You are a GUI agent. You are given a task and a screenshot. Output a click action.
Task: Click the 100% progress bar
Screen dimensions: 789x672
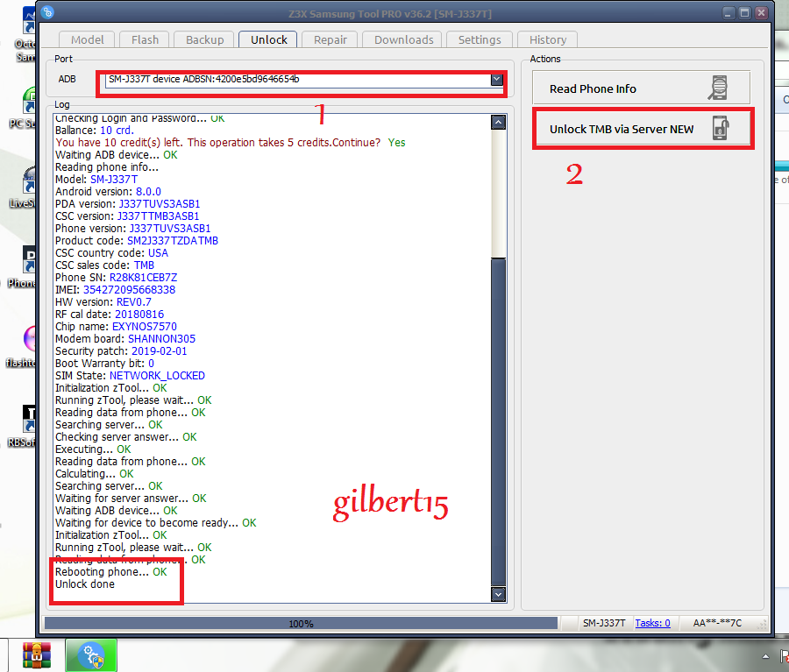pos(301,624)
